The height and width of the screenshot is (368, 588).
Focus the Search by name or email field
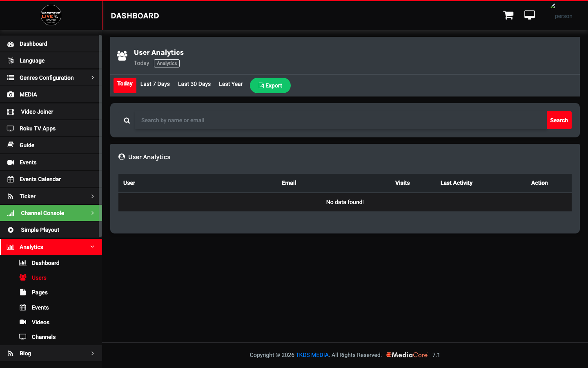(341, 120)
